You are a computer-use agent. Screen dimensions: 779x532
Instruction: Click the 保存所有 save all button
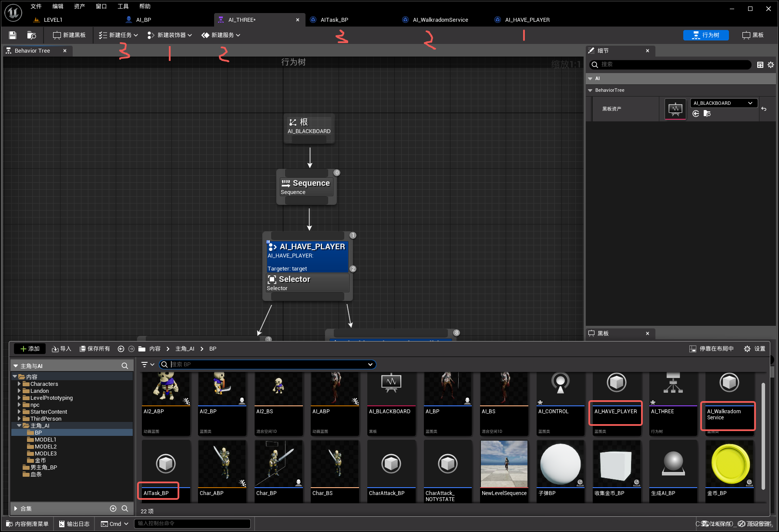[x=94, y=349]
